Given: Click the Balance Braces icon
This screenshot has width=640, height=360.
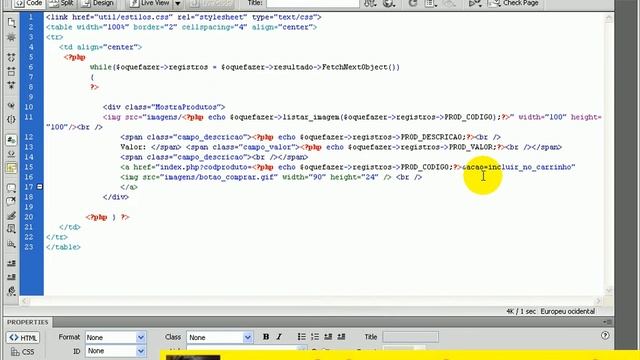Looking at the screenshot, I should 11,119.
